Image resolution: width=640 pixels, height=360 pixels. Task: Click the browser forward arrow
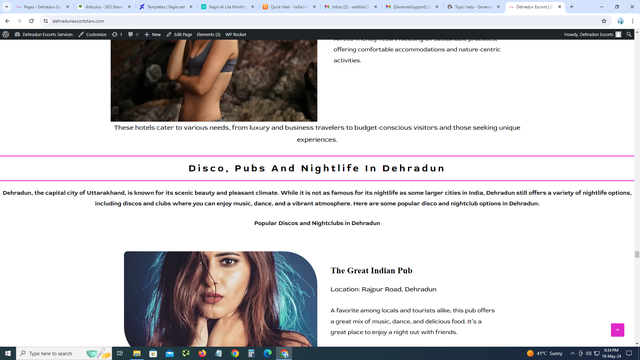[x=19, y=21]
